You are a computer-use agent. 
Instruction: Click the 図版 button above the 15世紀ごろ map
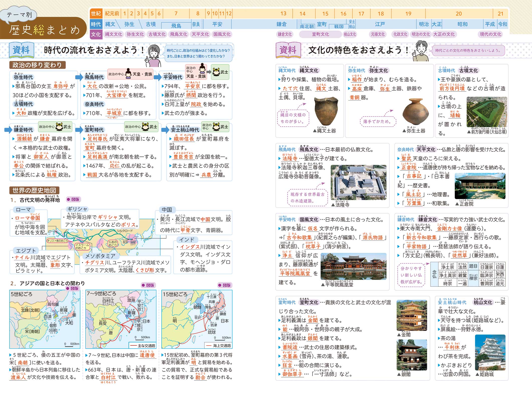[x=225, y=285]
